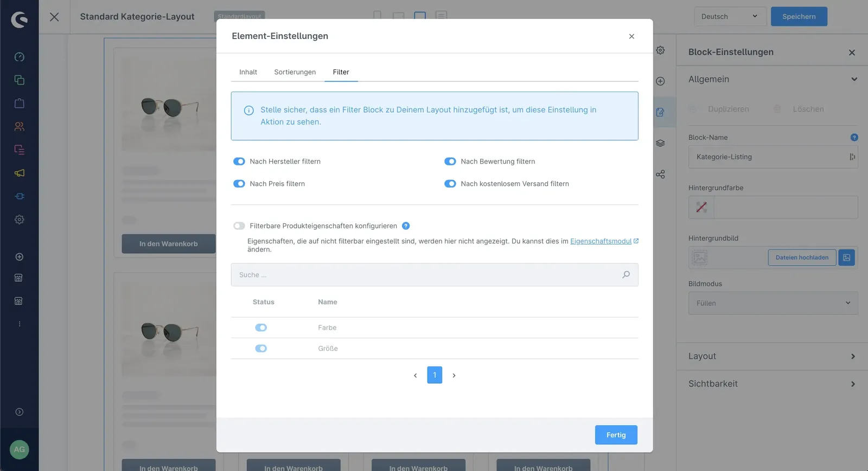The width and height of the screenshot is (868, 471).
Task: Open the Settings gear in left sidebar
Action: point(20,220)
